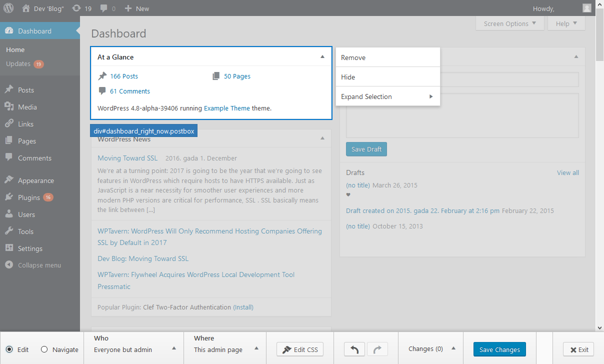The height and width of the screenshot is (364, 604).
Task: Click the Howdy greeting in admin bar
Action: tap(543, 8)
